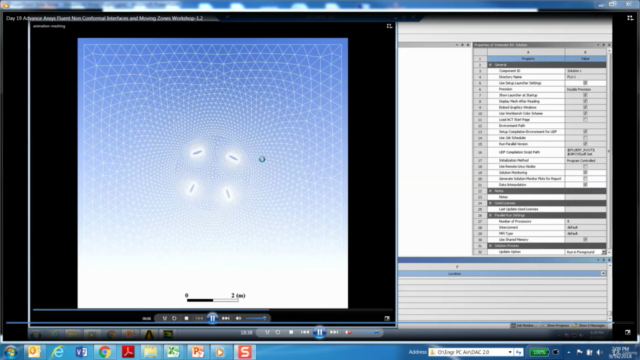This screenshot has height=360, width=640.
Task: Click the Go button next to the Address bar
Action: point(519,352)
